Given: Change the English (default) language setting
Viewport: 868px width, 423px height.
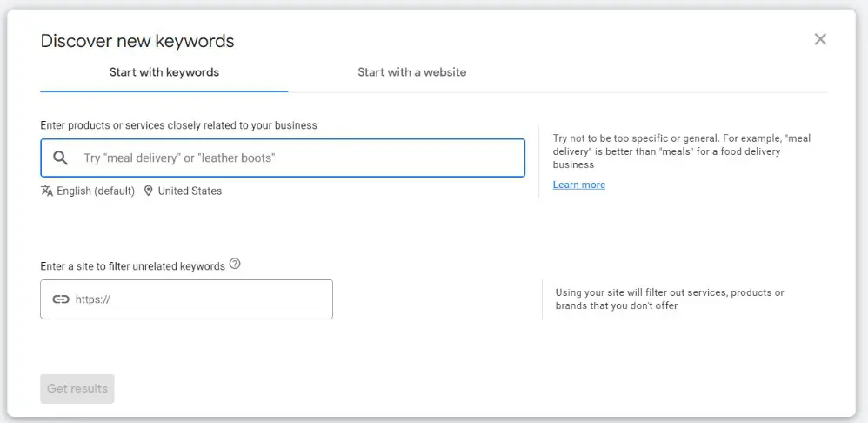Looking at the screenshot, I should pos(96,191).
